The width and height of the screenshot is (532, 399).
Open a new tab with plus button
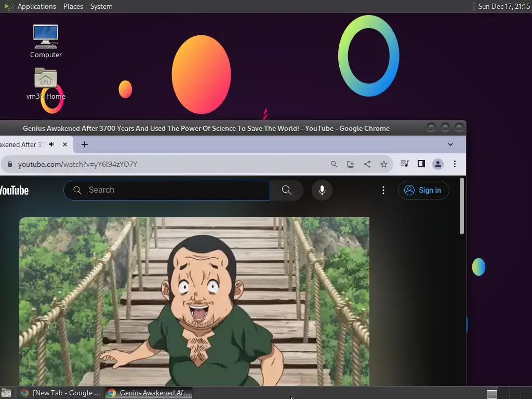[x=85, y=144]
